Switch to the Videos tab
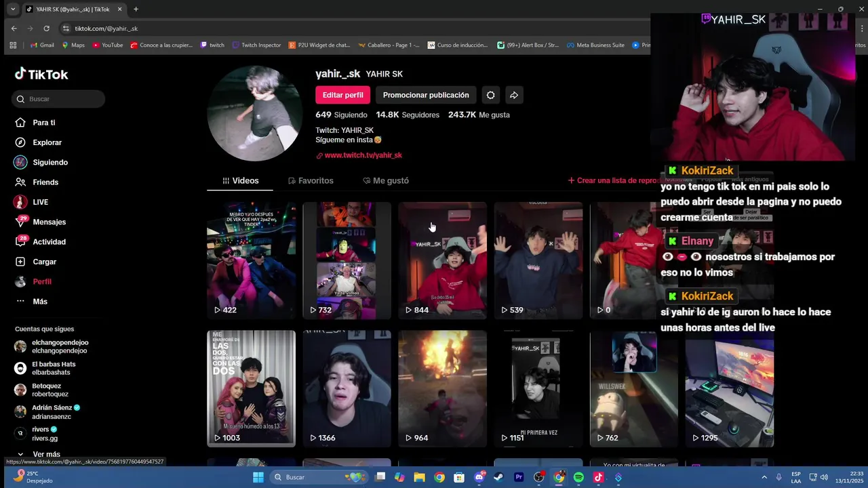 tap(241, 181)
